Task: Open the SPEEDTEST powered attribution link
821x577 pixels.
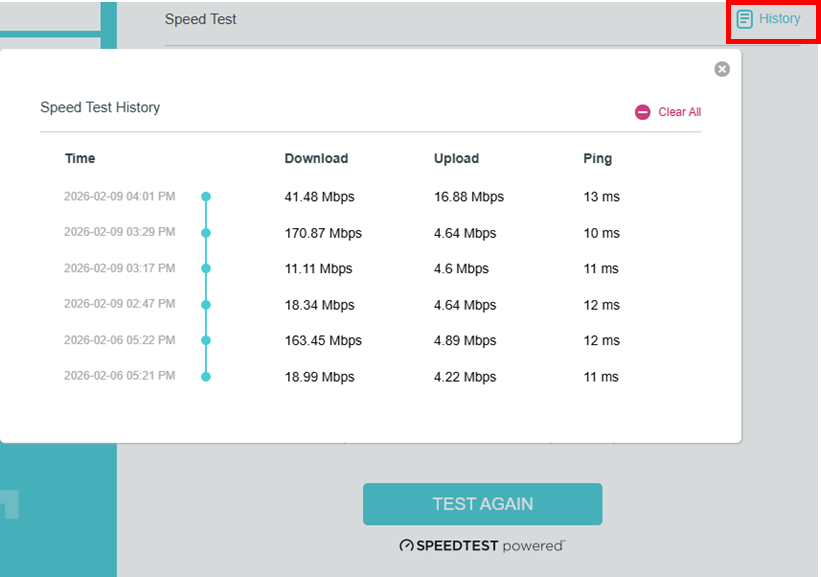Action: 481,546
